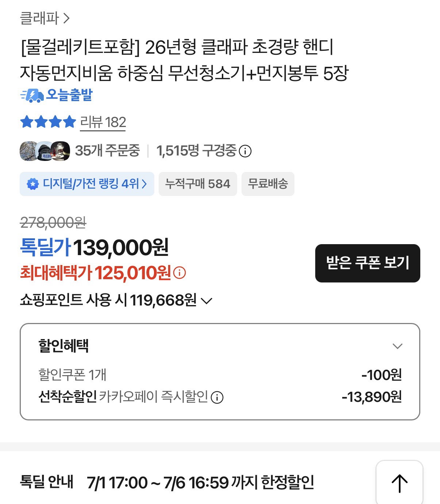The image size is (440, 504).
Task: Tap the 무료배송 tag
Action: [268, 184]
